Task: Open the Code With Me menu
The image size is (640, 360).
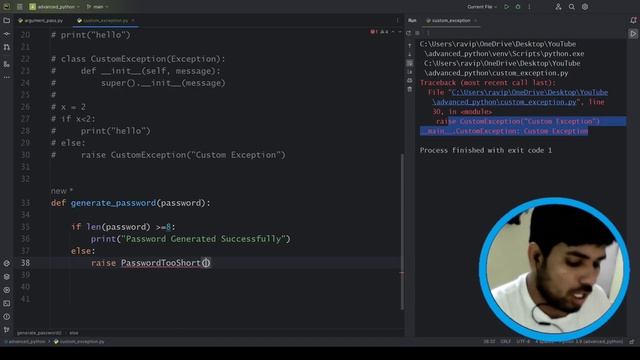Action: pyautogui.click(x=558, y=7)
